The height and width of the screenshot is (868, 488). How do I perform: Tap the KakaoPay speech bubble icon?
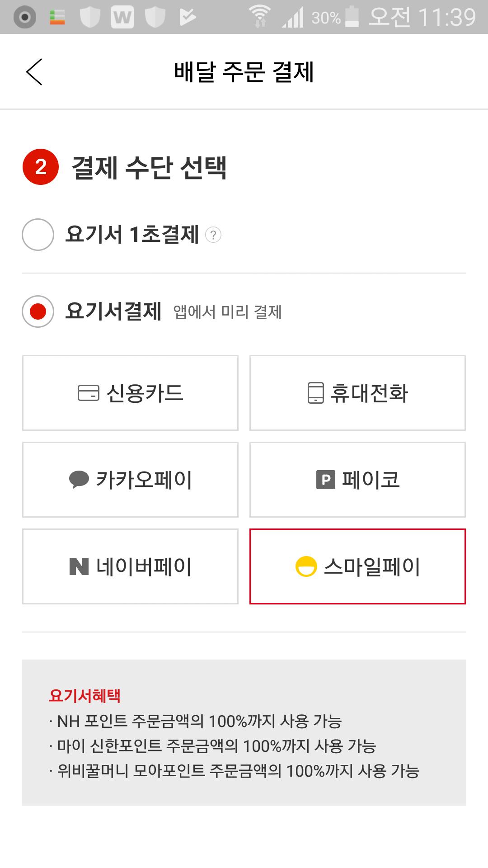click(x=79, y=480)
